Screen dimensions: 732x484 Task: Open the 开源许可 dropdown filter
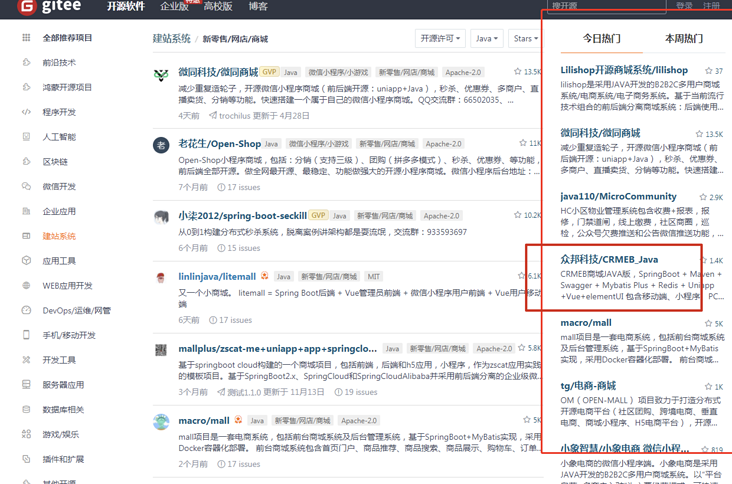pos(440,38)
